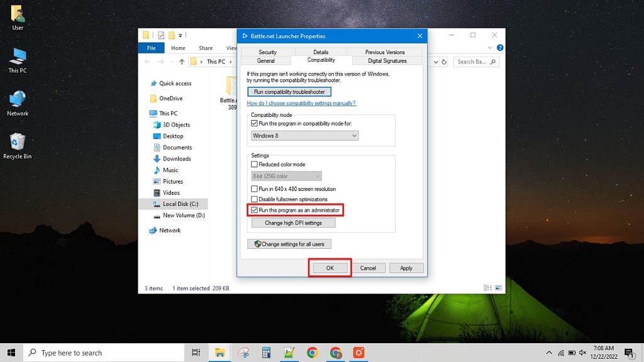This screenshot has width=644, height=362.
Task: Refresh the Explorer address bar
Action: point(444,62)
